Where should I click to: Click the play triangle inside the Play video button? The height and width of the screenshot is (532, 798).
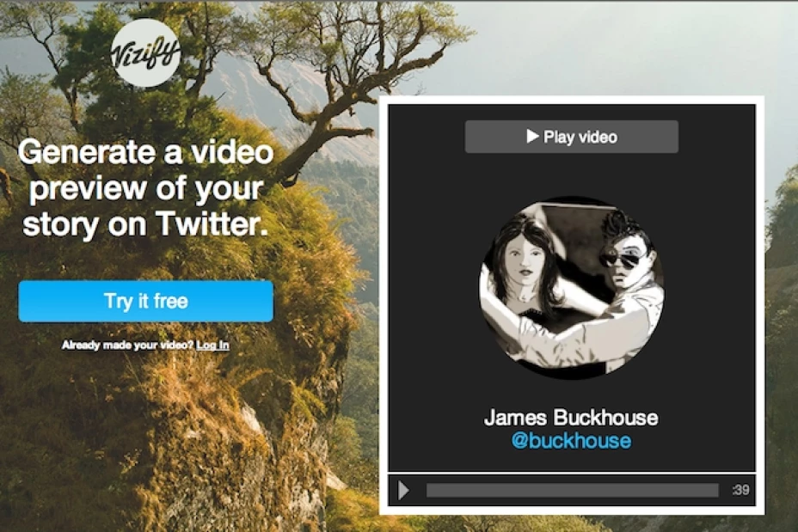click(534, 136)
